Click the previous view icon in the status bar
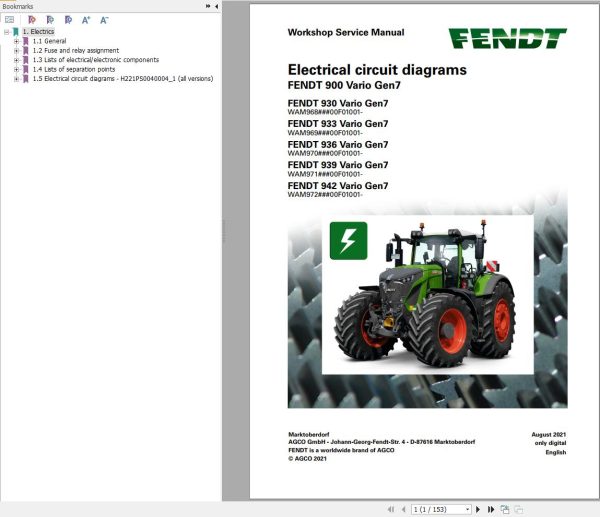 coord(505,509)
